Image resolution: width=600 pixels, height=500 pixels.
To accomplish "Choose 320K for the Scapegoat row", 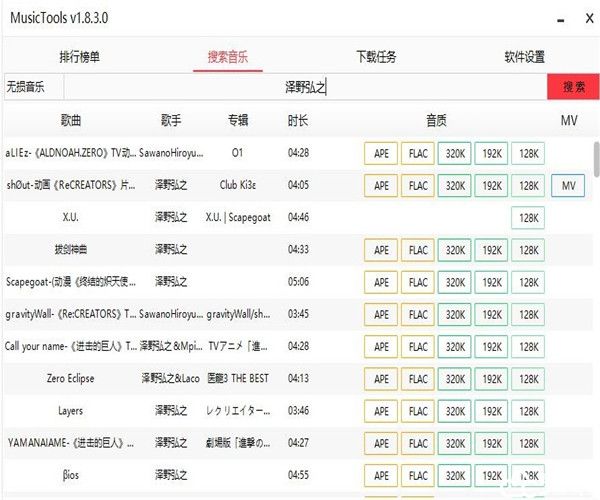I will (x=455, y=282).
